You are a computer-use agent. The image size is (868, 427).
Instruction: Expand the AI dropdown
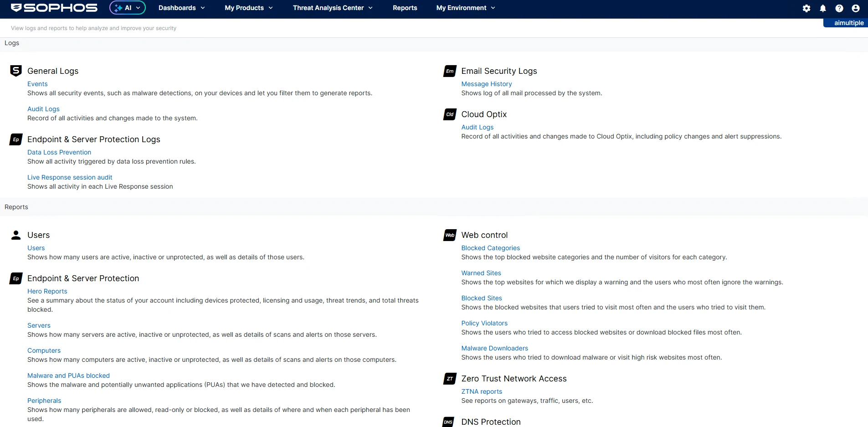[x=128, y=8]
